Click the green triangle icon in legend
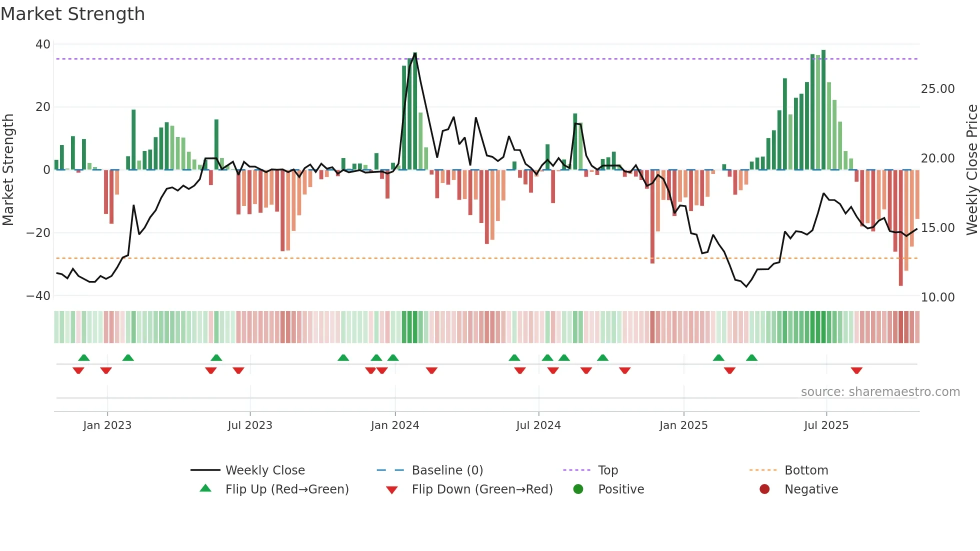Image resolution: width=980 pixels, height=551 pixels. pyautogui.click(x=205, y=488)
